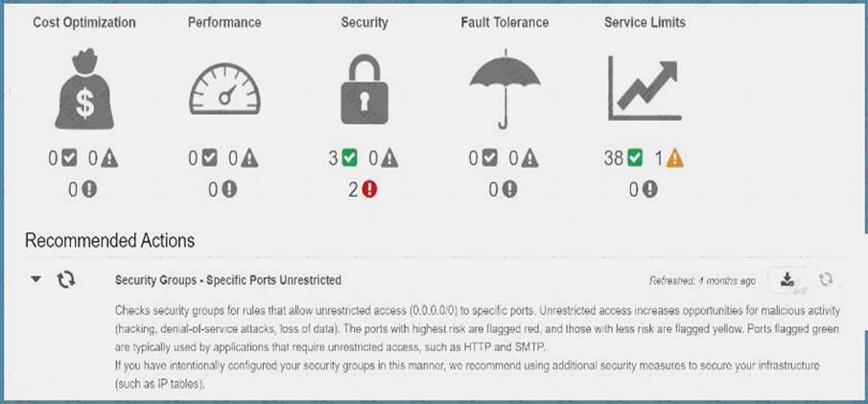Open the Fault Tolerance umbrella icon

point(504,88)
